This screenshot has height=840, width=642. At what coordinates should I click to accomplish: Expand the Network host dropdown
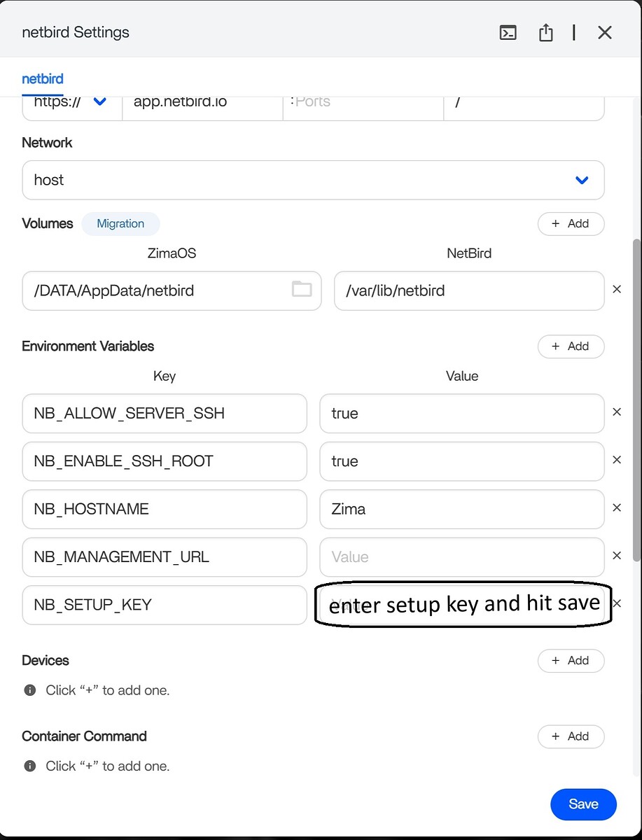point(582,180)
